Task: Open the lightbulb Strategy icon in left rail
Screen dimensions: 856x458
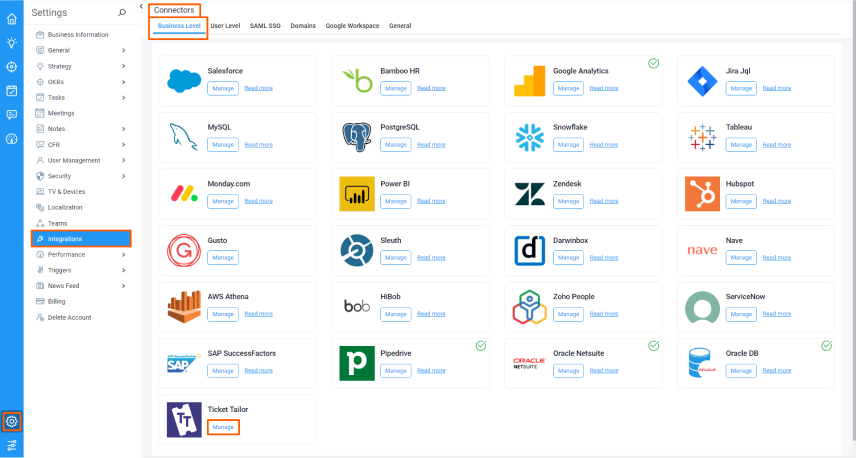Action: (x=11, y=43)
